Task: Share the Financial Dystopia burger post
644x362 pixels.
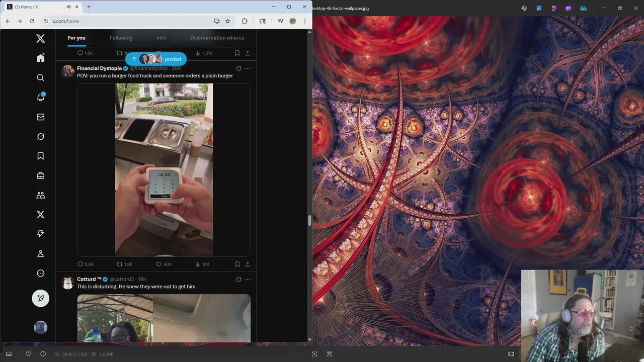Action: point(248,264)
